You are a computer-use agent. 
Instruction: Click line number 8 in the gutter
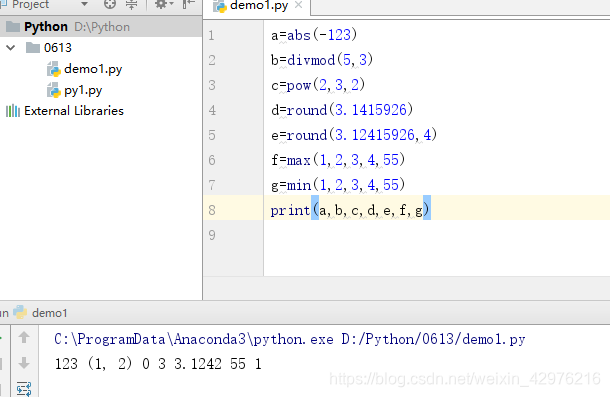[212, 210]
